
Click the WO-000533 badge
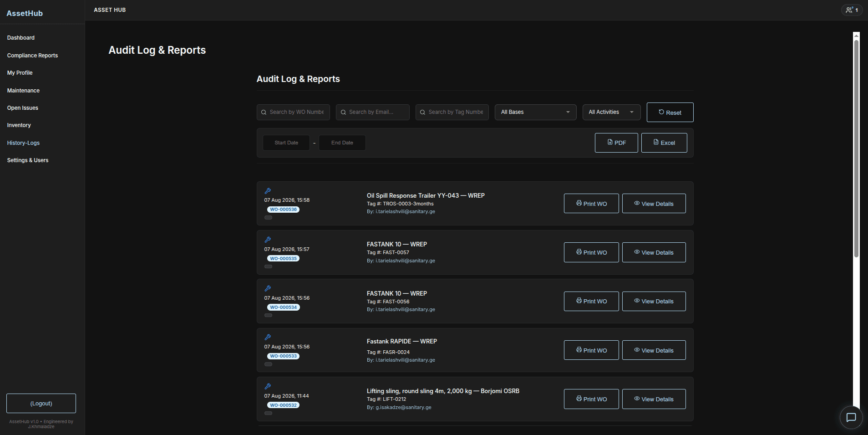[x=283, y=356]
